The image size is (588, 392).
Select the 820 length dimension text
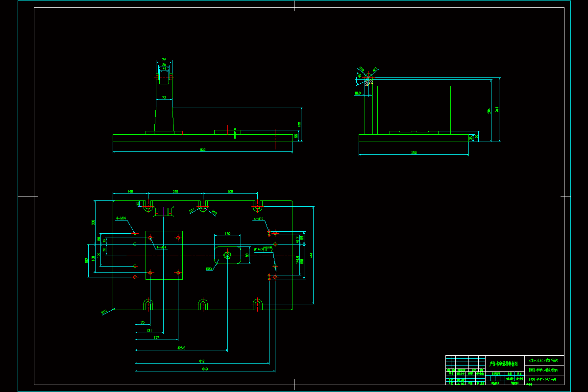click(x=203, y=150)
